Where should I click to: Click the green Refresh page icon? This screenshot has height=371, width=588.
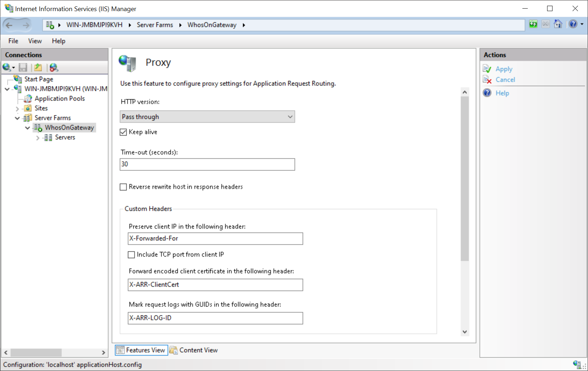(533, 24)
